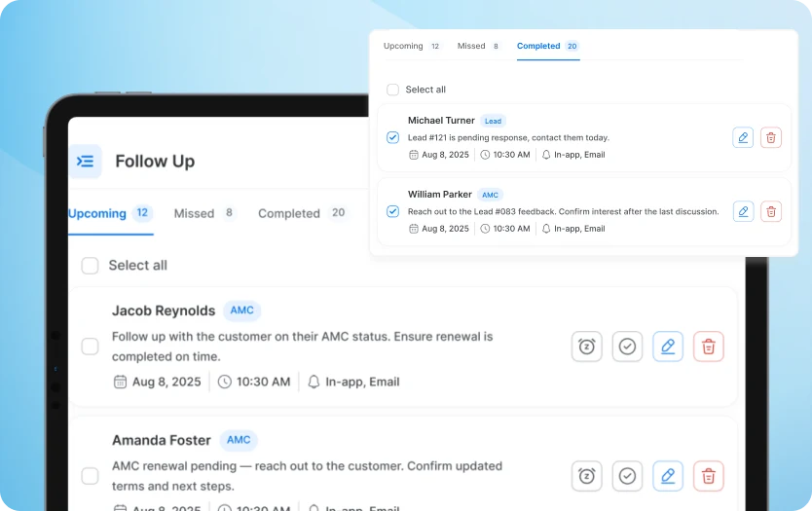Uncheck William Parker checkbox
812x511 pixels.
[393, 212]
